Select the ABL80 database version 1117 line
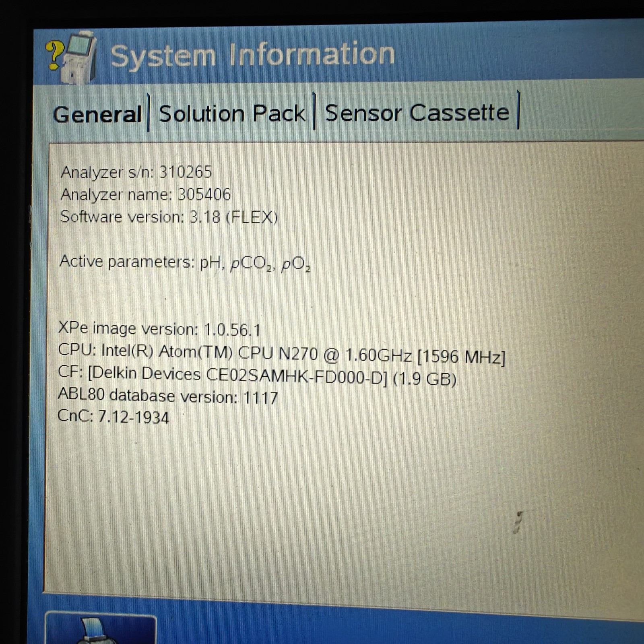The width and height of the screenshot is (644, 644). tap(168, 396)
